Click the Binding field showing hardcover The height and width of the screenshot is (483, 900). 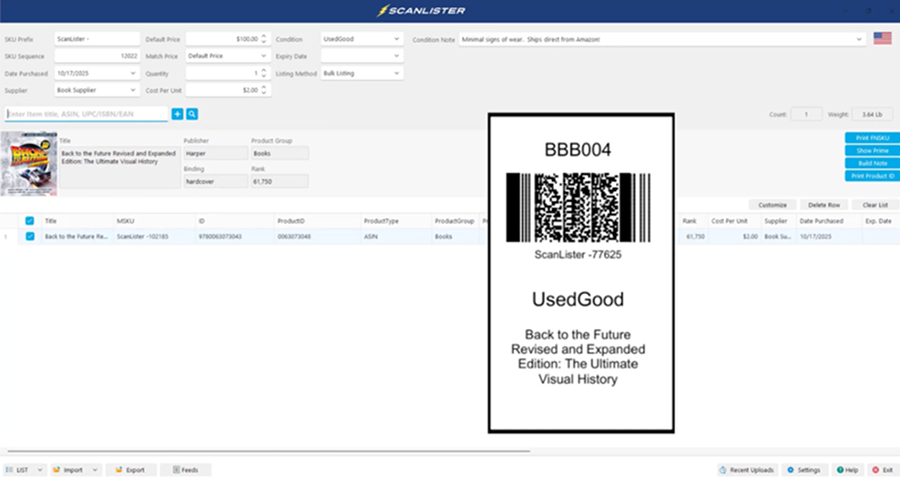pos(216,181)
